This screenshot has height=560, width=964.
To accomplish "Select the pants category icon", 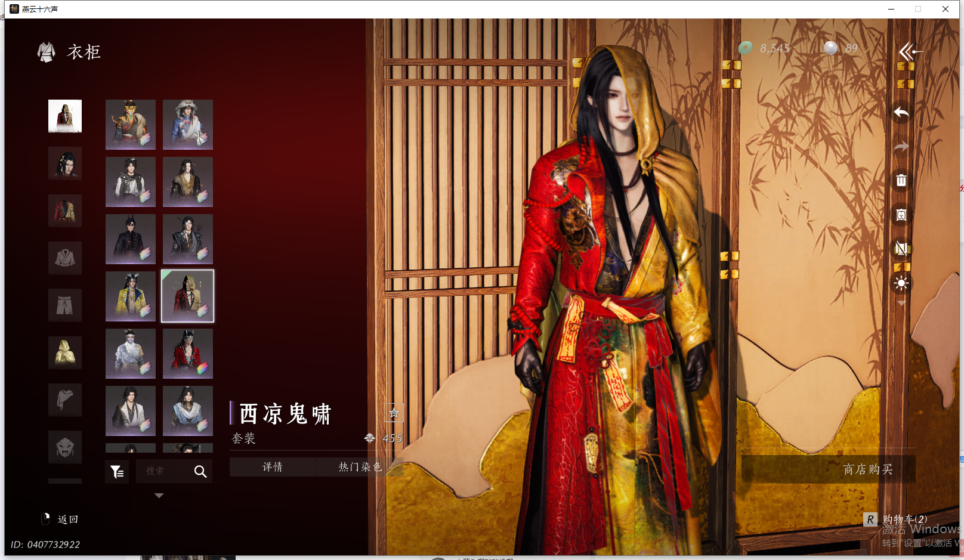I will pos(65,305).
